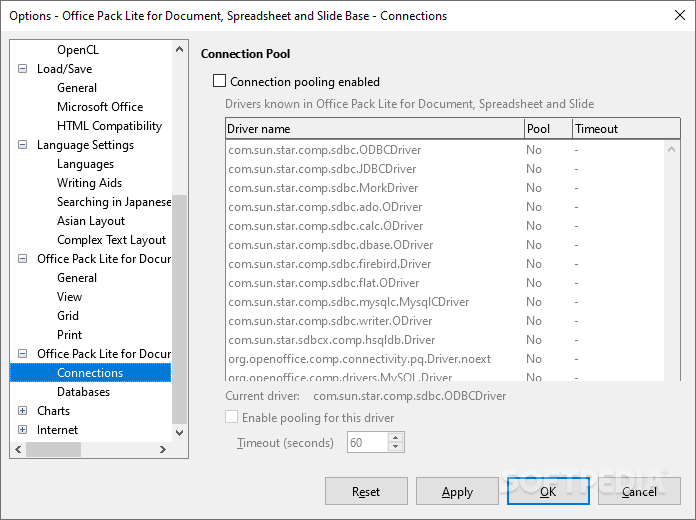Enable the Connection pooling enabled checkbox
696x520 pixels.
(x=219, y=81)
